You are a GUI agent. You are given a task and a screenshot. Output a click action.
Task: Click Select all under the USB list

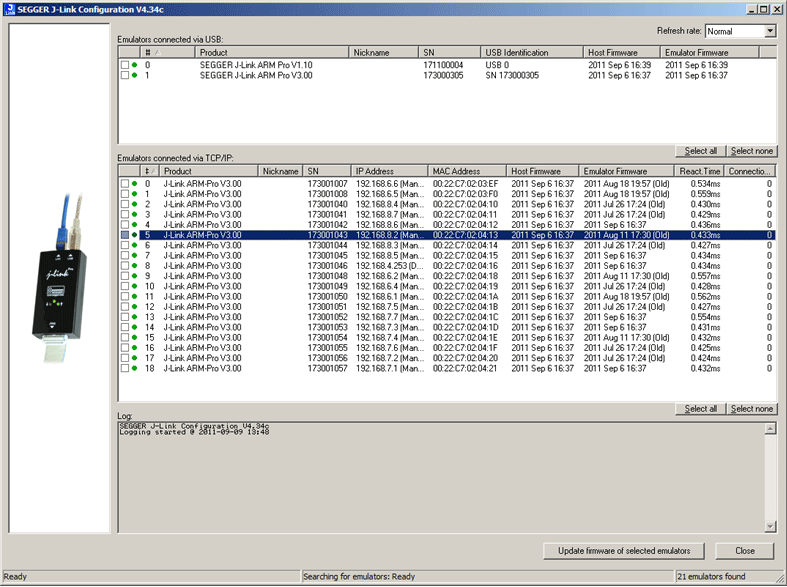point(701,151)
